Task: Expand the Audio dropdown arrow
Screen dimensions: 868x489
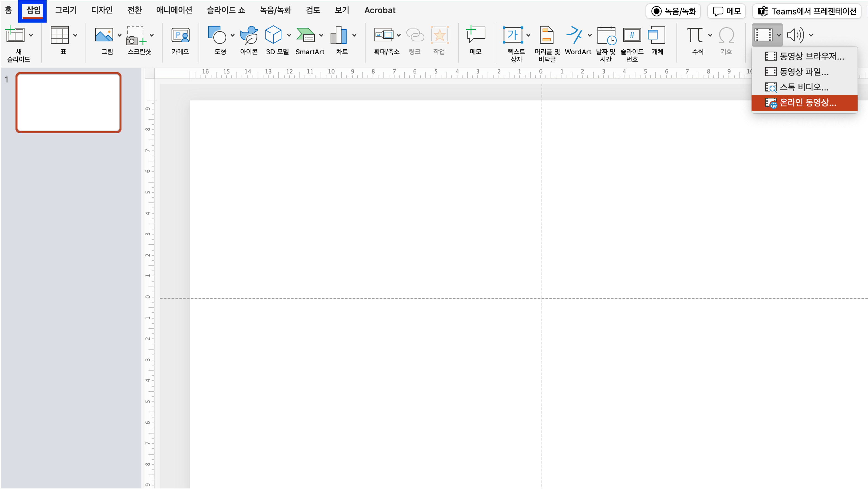Action: tap(811, 35)
